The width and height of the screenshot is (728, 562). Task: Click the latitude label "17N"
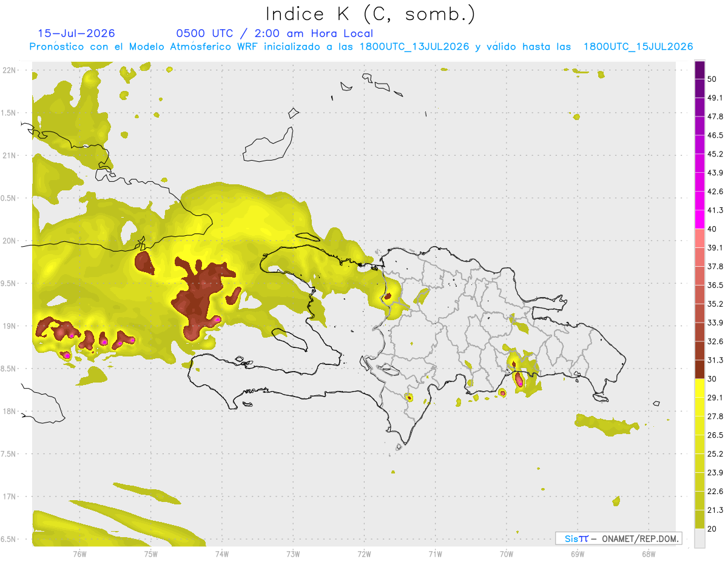coord(10,497)
